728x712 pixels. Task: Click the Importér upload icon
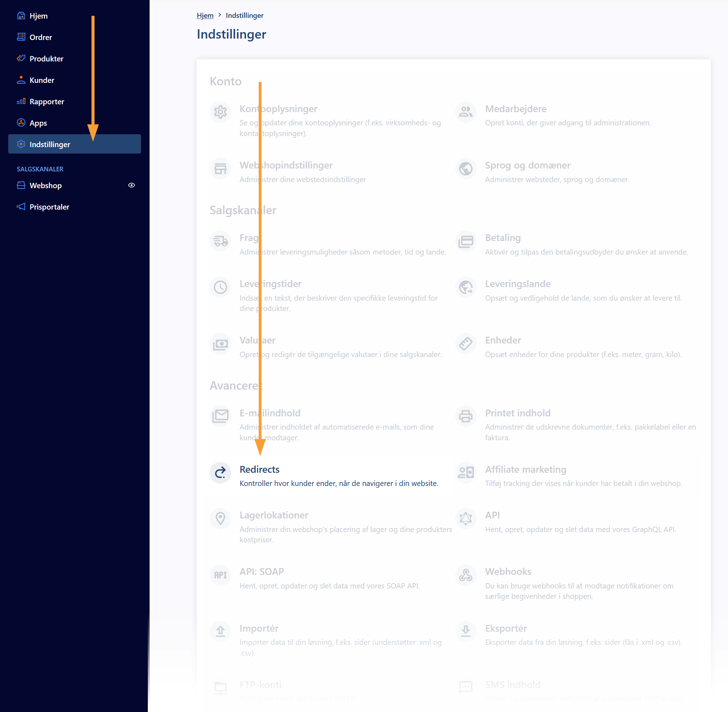(x=220, y=632)
